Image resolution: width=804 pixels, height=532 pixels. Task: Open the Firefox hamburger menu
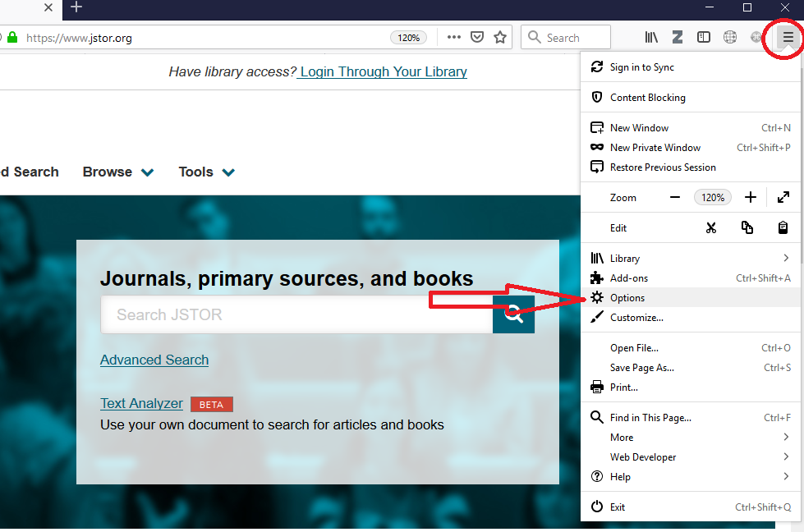pos(788,38)
